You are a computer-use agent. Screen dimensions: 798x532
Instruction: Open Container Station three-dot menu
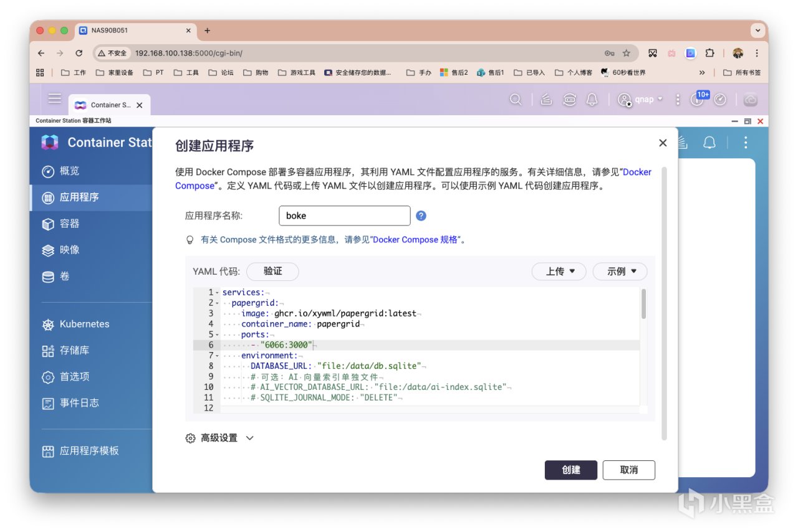(x=746, y=143)
